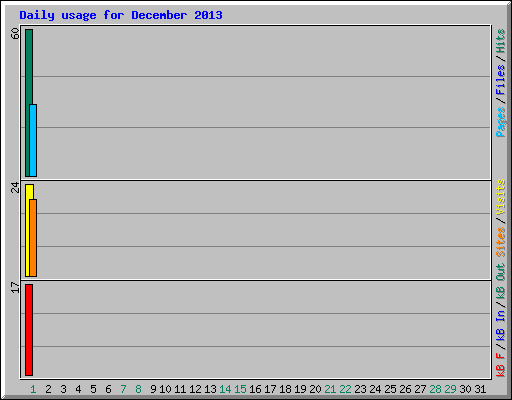Click day 12 on the x-axis
The width and height of the screenshot is (512, 400).
195,389
